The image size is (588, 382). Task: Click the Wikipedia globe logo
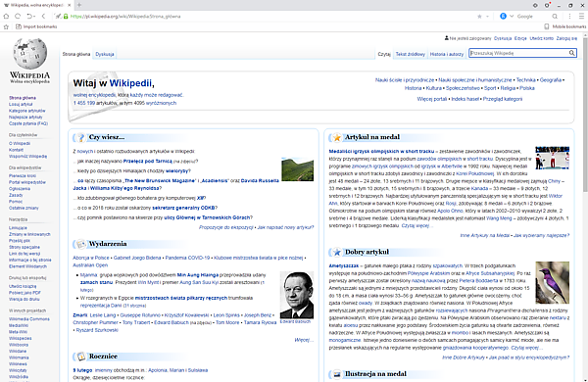(29, 53)
